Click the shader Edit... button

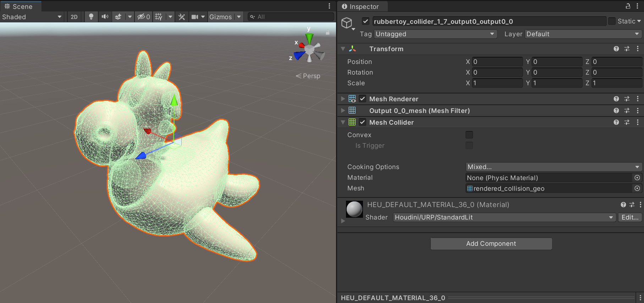630,217
